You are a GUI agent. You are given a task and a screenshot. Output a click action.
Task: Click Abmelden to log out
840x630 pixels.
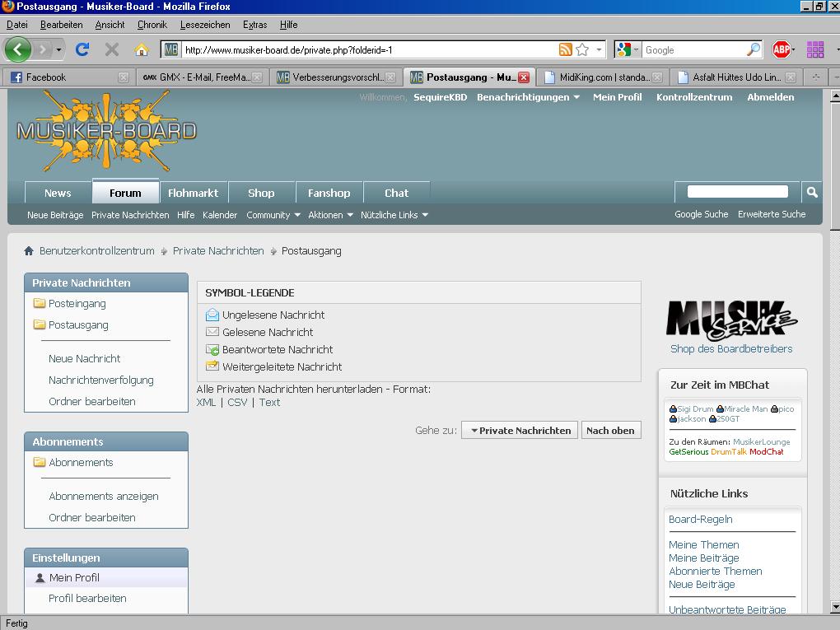[x=770, y=97]
